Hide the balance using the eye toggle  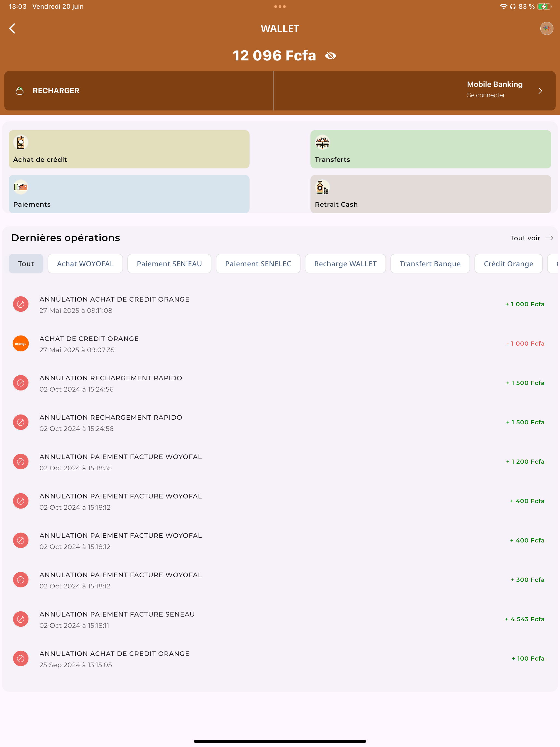click(330, 56)
